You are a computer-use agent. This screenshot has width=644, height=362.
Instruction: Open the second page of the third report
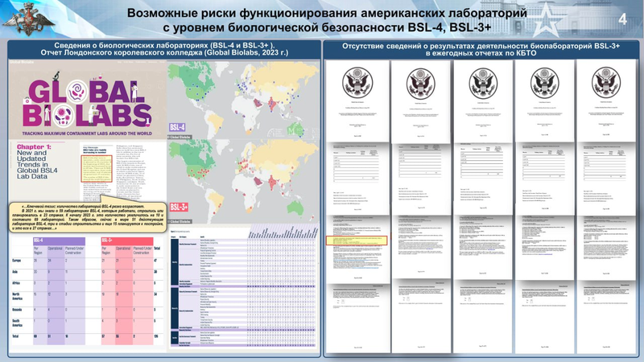[483, 177]
